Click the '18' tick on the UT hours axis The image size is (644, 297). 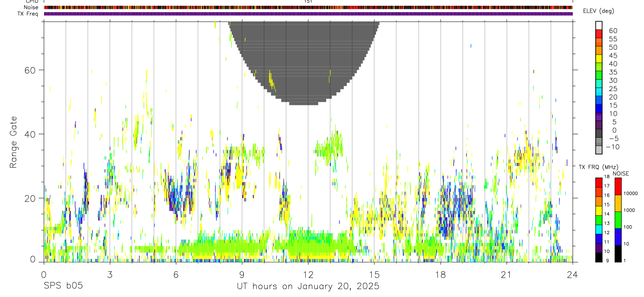pyautogui.click(x=440, y=274)
